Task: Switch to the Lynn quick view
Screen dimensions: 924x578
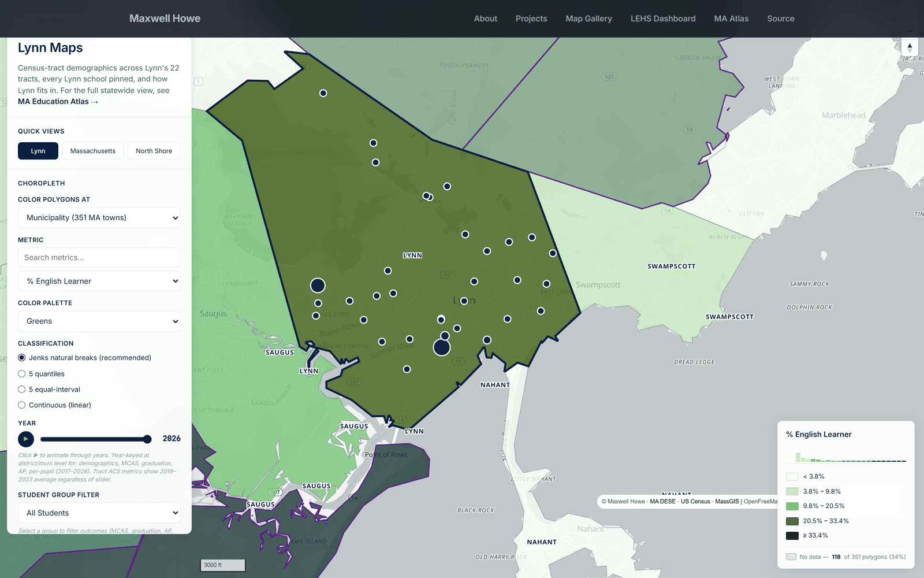Action: (38, 151)
